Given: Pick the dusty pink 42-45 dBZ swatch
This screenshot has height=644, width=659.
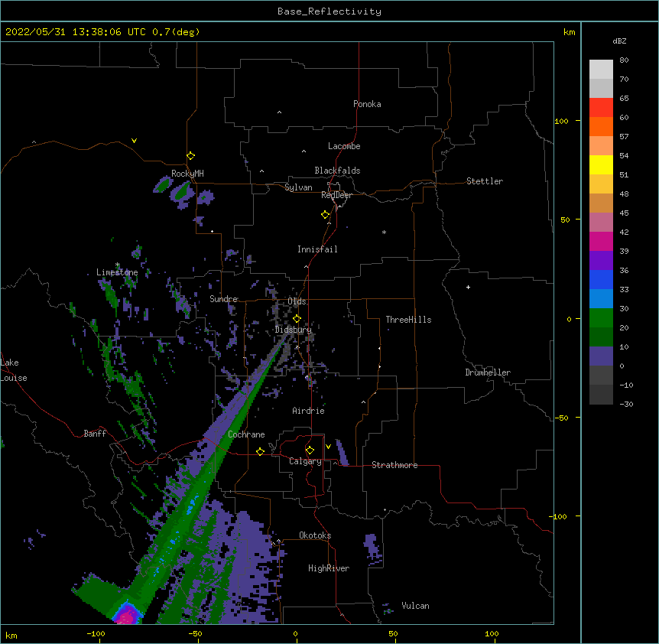Looking at the screenshot, I should click(601, 223).
